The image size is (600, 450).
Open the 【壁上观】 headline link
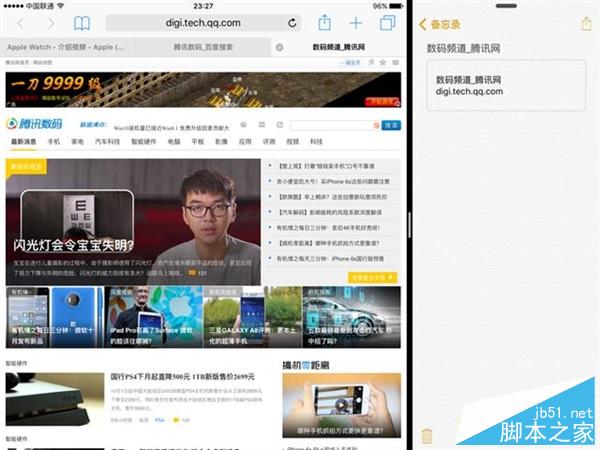326,166
